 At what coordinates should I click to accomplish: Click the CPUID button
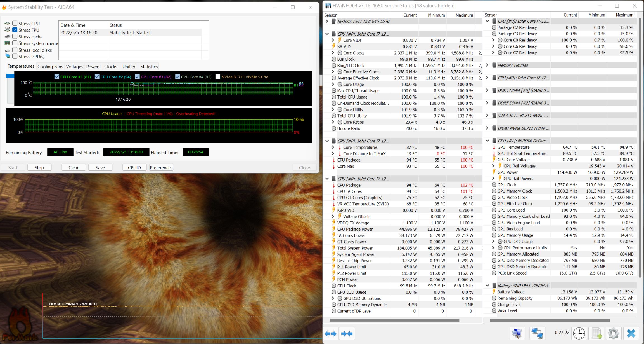[x=134, y=167]
